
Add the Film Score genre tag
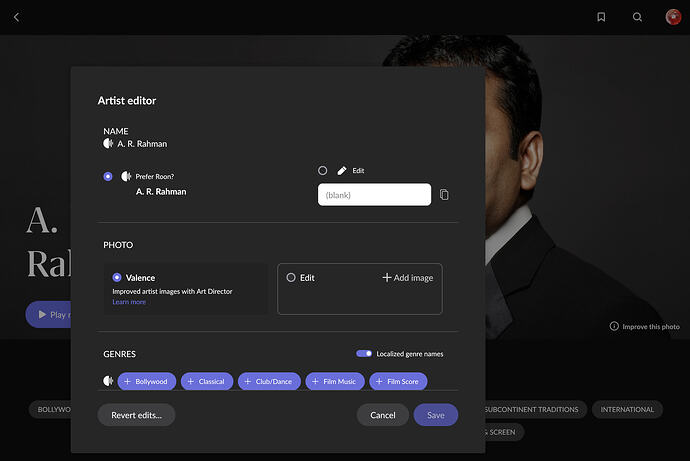pos(398,381)
